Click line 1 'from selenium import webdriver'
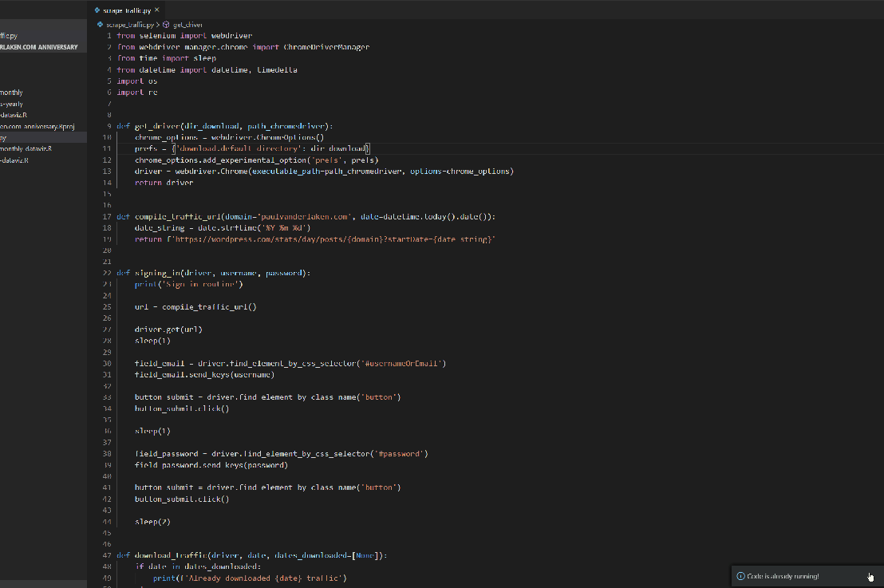This screenshot has height=588, width=884. 184,36
